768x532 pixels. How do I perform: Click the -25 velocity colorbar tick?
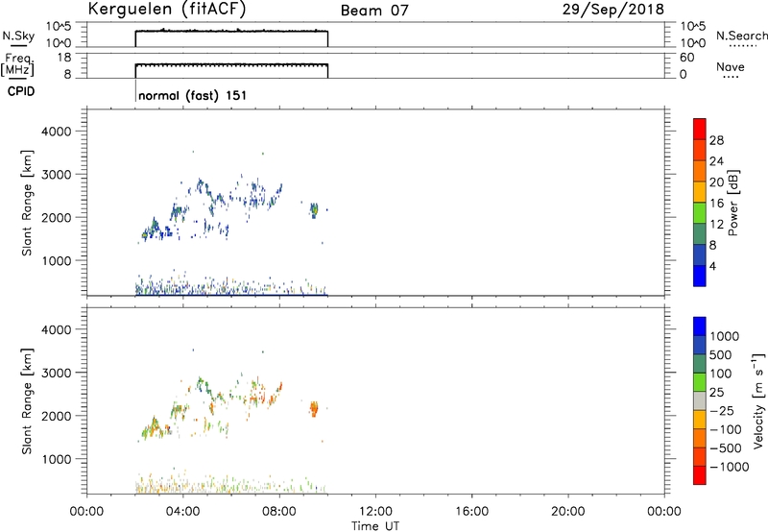722,411
